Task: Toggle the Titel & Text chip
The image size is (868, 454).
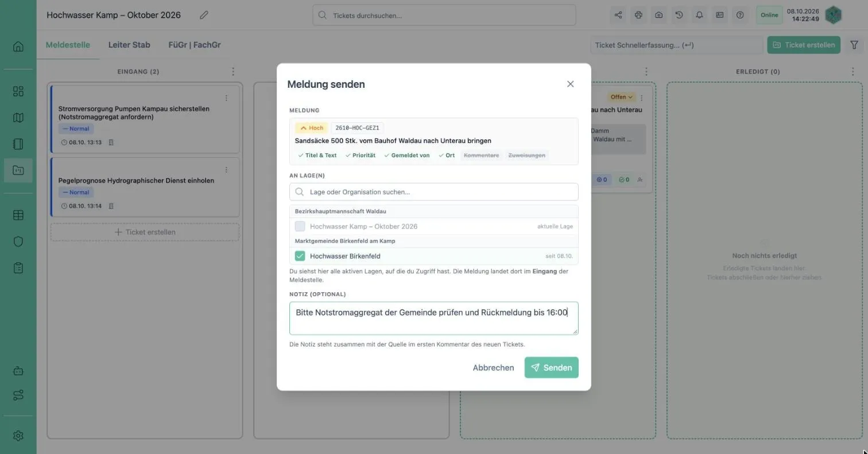Action: pos(317,156)
